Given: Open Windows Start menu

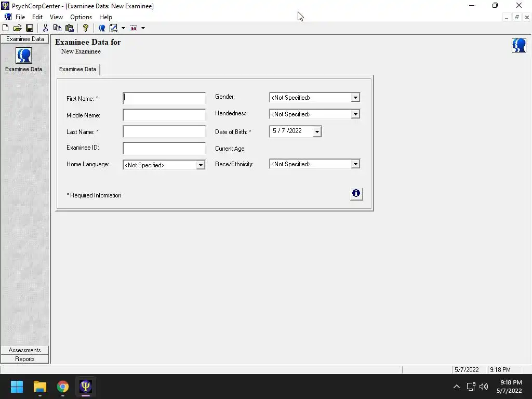Looking at the screenshot, I should (17, 387).
